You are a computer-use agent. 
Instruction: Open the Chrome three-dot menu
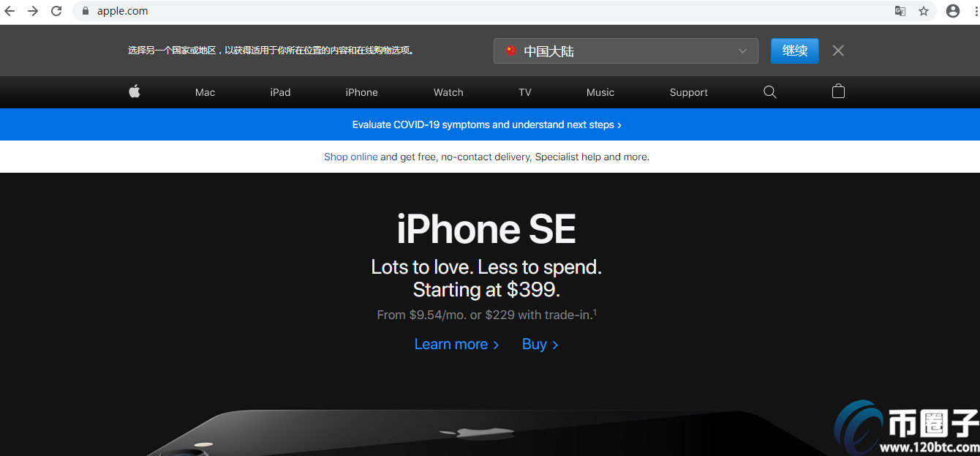tap(976, 11)
